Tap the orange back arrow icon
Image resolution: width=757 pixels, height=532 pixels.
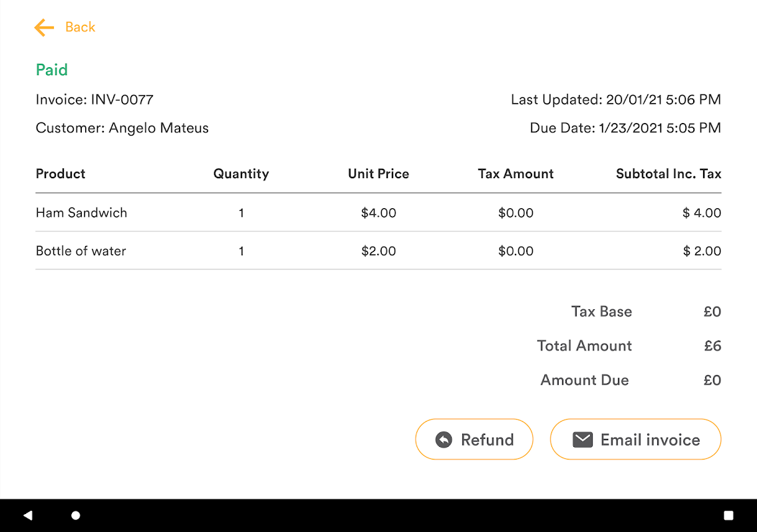pos(44,27)
